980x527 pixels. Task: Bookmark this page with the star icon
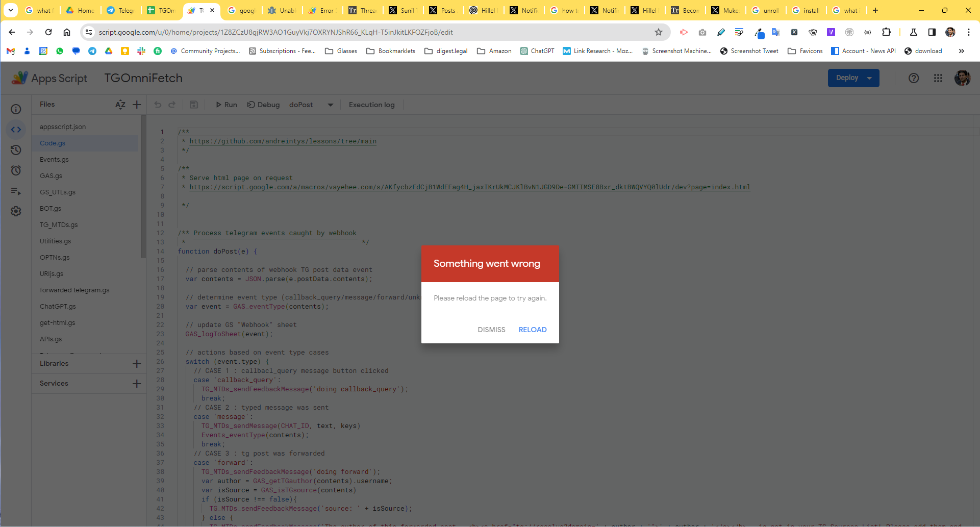point(659,32)
